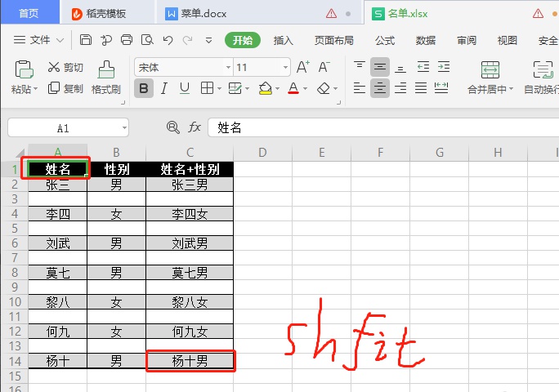559x392 pixels.
Task: Click the Paste clipboard icon
Action: pos(24,69)
